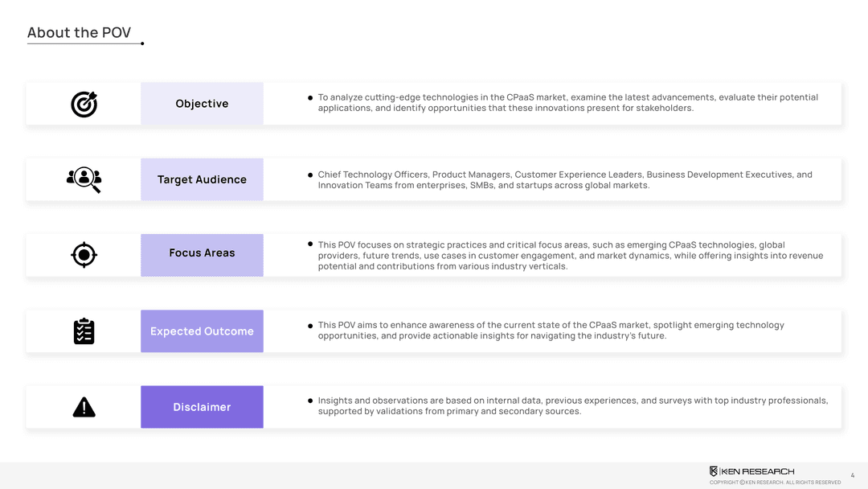Click the Expected Outcome description text

[551, 331]
